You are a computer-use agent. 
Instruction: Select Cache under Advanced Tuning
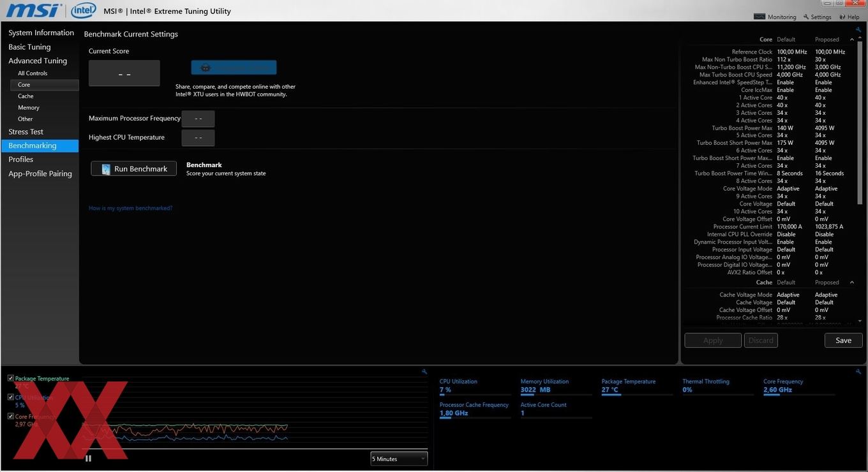[26, 96]
